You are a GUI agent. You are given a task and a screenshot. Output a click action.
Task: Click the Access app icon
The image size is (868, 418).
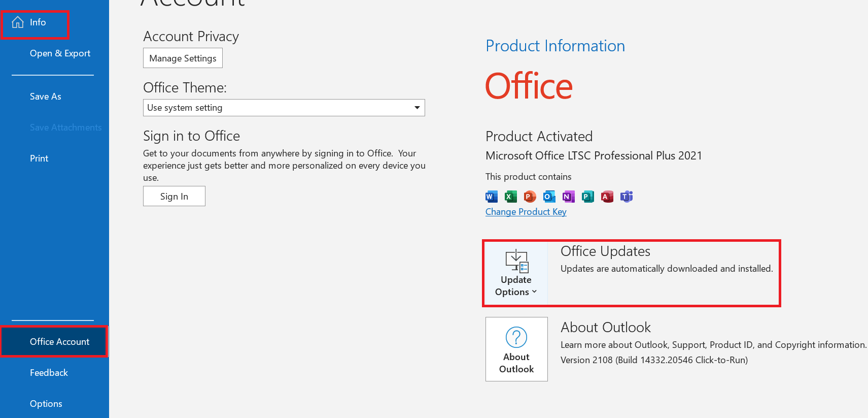click(x=607, y=197)
